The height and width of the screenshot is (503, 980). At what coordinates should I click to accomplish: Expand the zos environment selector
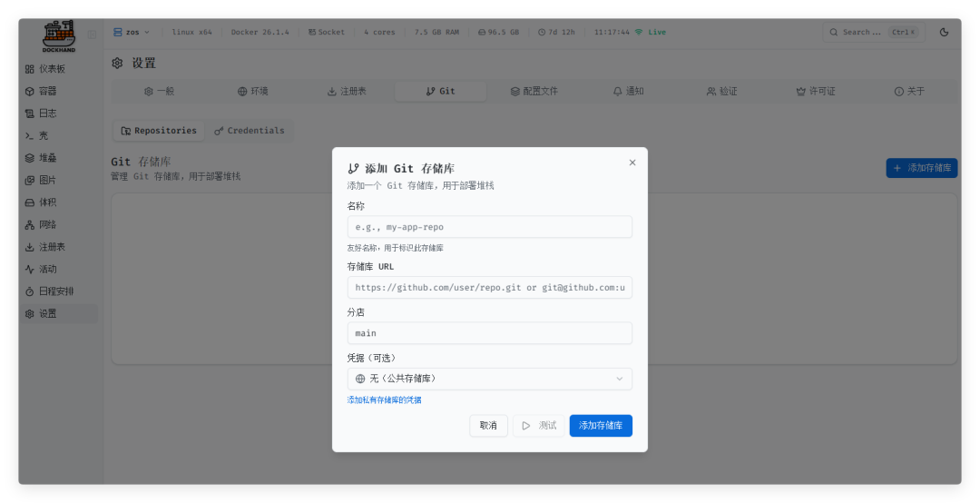(132, 32)
